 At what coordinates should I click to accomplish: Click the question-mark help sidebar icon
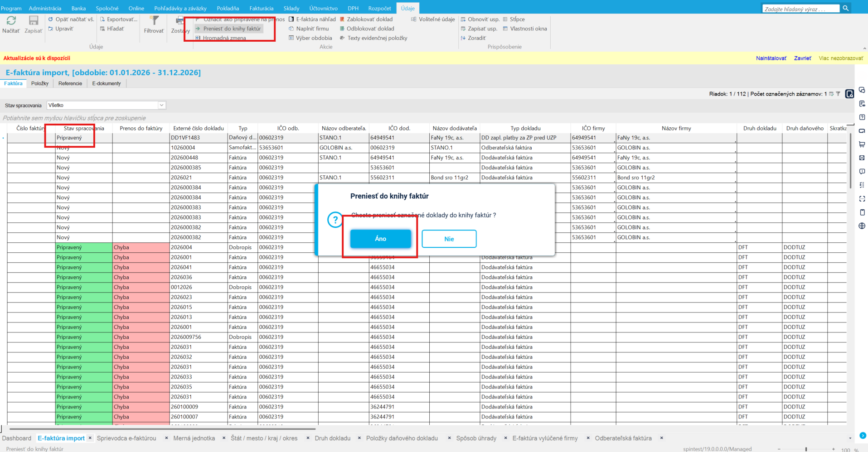tap(862, 117)
